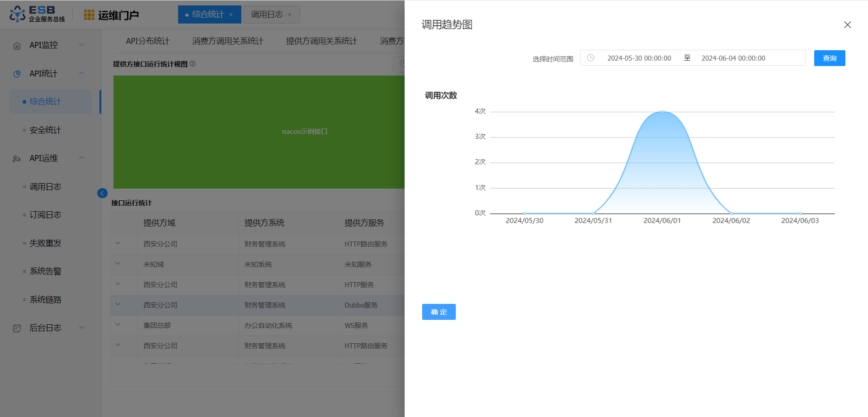Expand the 集团总部 table row
Viewport: 868px width, 417px height.
(118, 324)
